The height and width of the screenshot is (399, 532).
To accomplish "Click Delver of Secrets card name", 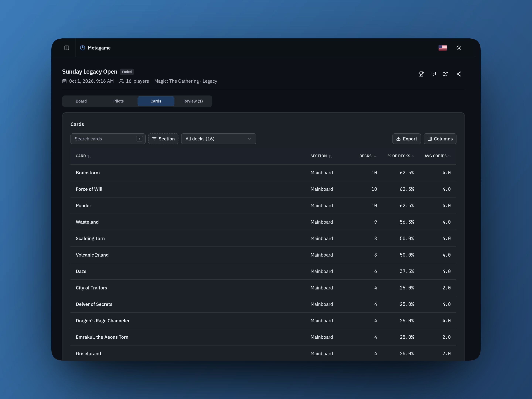I will pyautogui.click(x=94, y=304).
